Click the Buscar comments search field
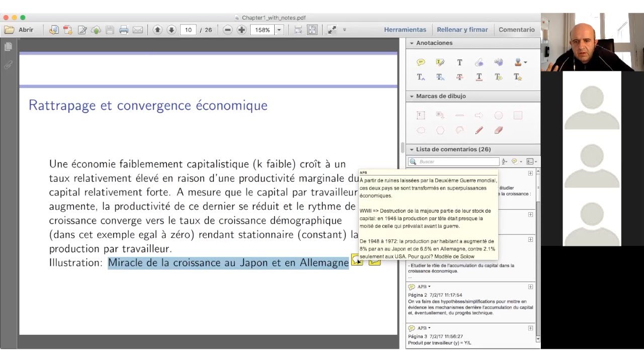This screenshot has width=644, height=362. click(x=454, y=162)
